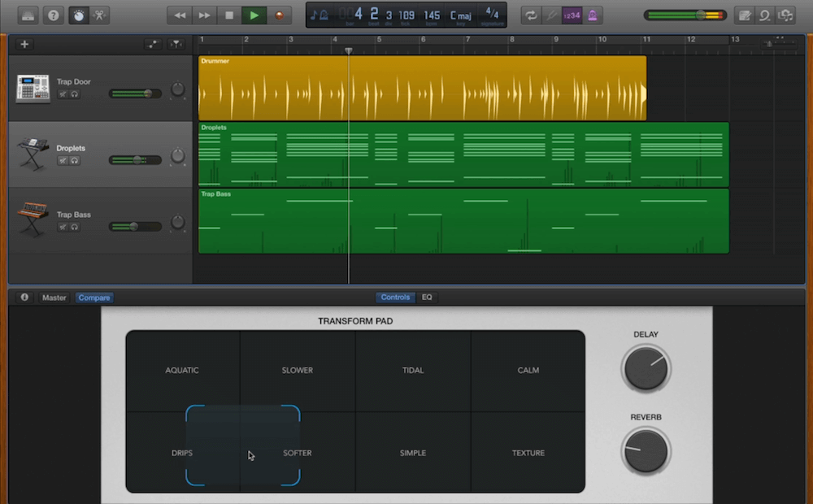Image resolution: width=813 pixels, height=504 pixels.
Task: Switch to the EQ tab
Action: [427, 297]
